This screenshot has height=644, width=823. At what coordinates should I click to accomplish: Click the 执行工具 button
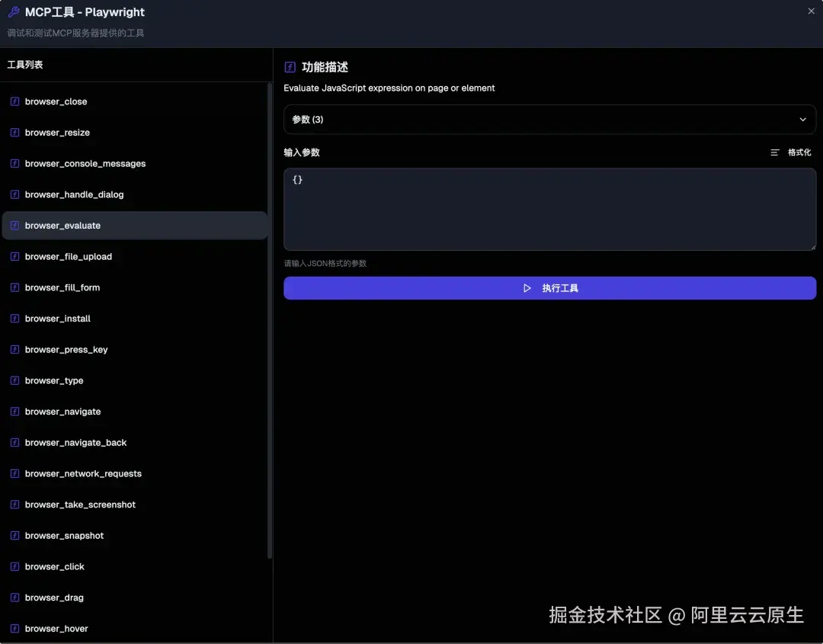[549, 287]
